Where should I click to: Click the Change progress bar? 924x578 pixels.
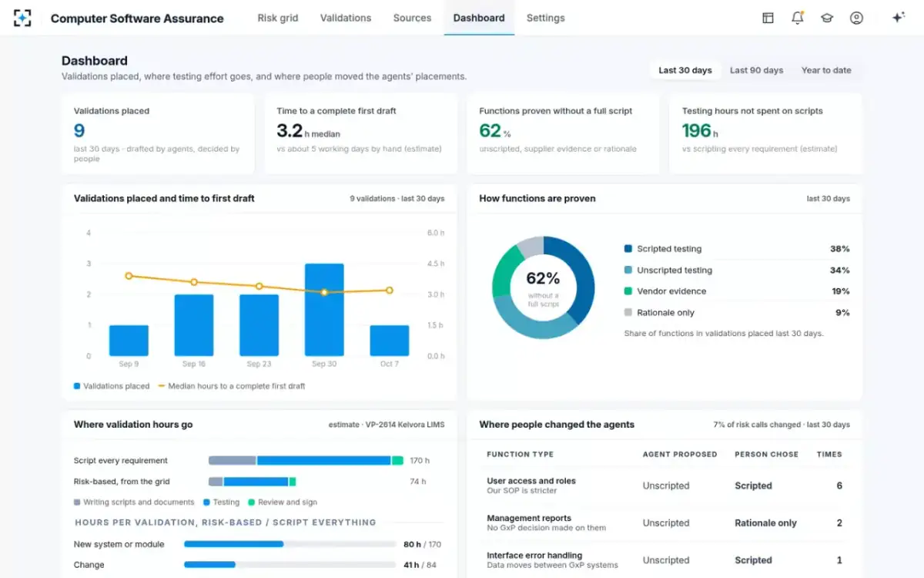tap(289, 565)
